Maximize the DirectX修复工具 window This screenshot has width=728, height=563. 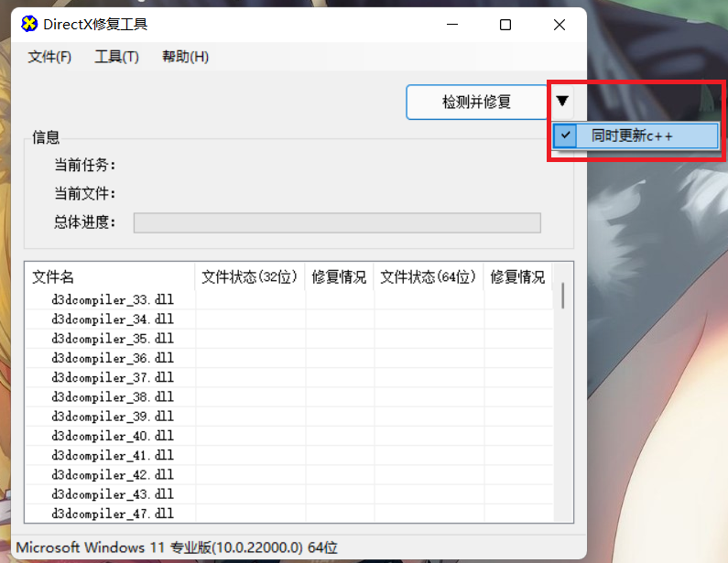click(505, 25)
